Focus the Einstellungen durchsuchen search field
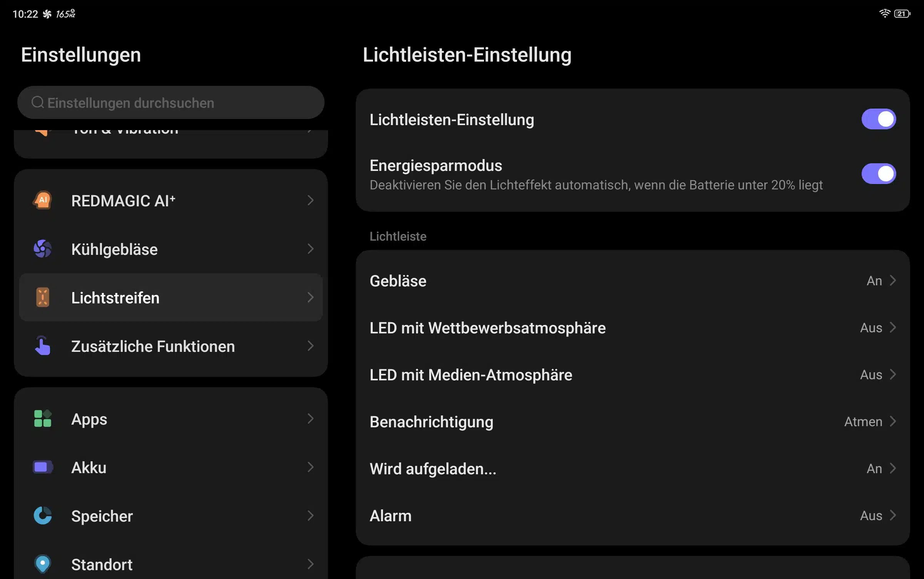Screen dimensions: 924x579 (171, 102)
